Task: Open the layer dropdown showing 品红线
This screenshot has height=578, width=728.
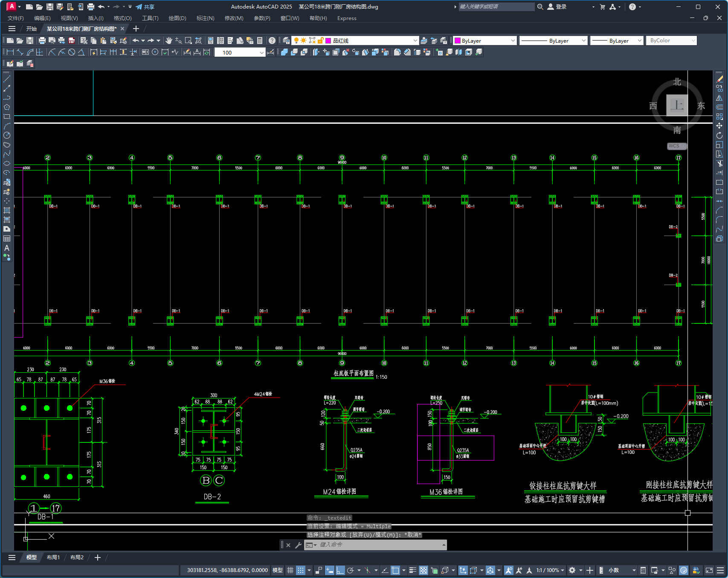Action: pos(355,41)
